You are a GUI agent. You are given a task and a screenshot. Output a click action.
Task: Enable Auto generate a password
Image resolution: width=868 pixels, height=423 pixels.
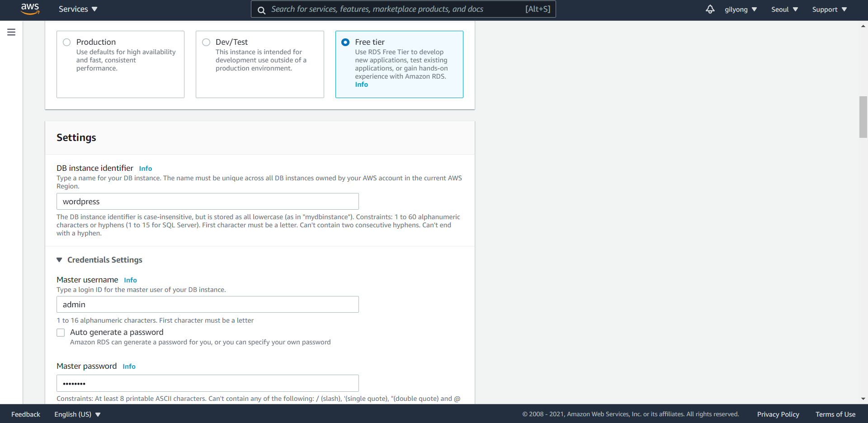[x=61, y=333]
